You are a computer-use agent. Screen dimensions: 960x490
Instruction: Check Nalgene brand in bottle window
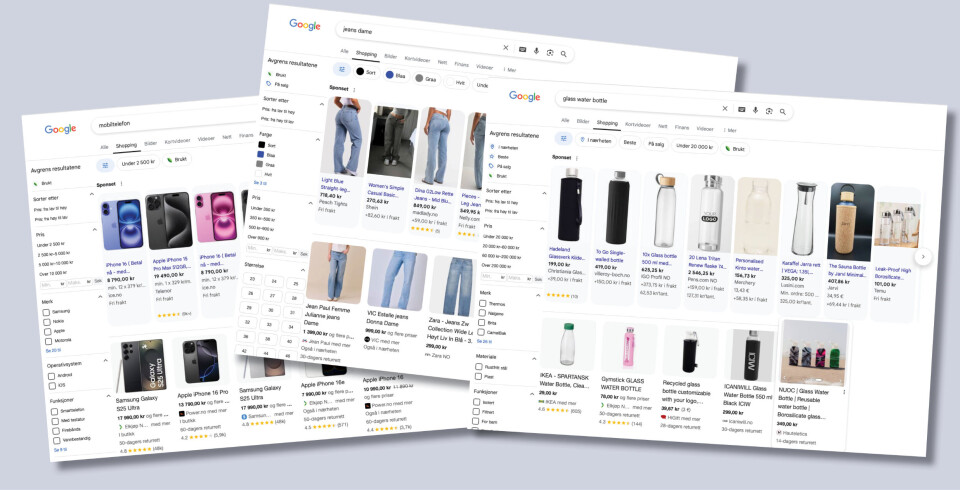482,313
